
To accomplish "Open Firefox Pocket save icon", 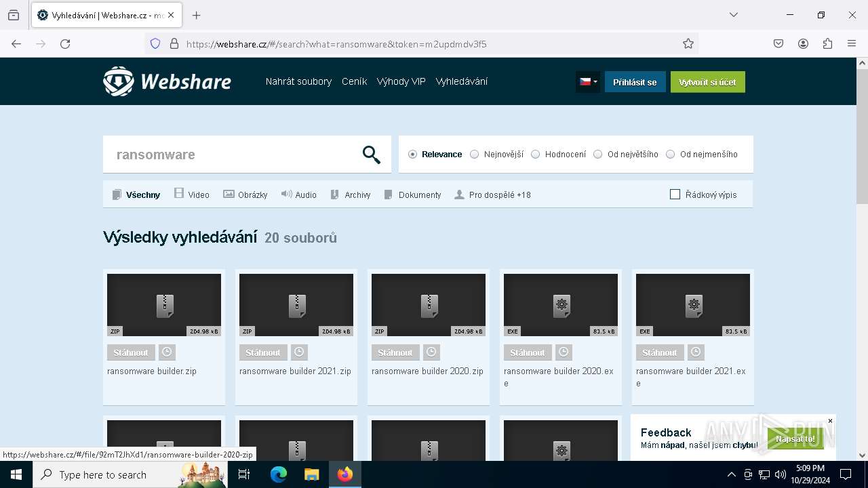I will (x=778, y=44).
